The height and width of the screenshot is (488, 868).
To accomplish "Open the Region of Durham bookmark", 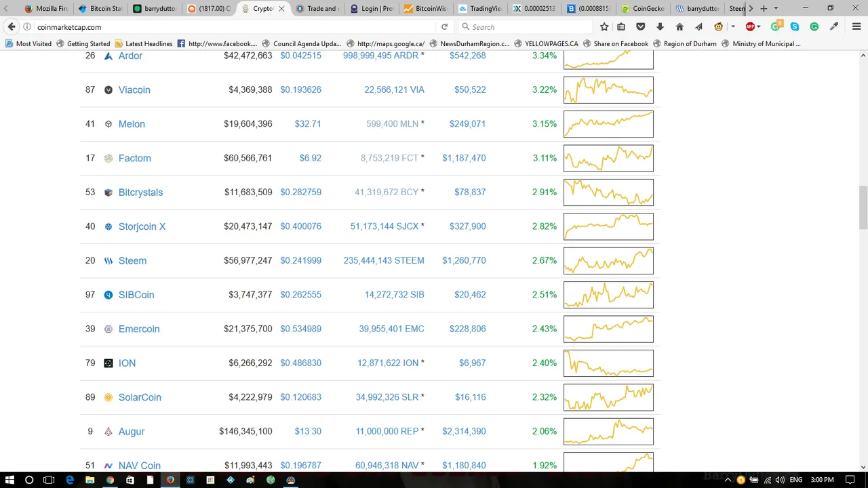I will (684, 43).
